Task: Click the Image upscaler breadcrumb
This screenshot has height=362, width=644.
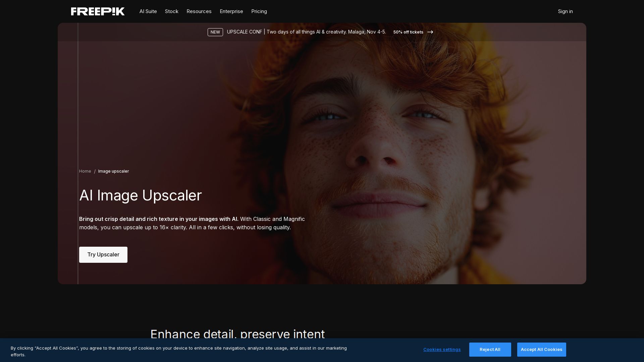Action: coord(113,171)
